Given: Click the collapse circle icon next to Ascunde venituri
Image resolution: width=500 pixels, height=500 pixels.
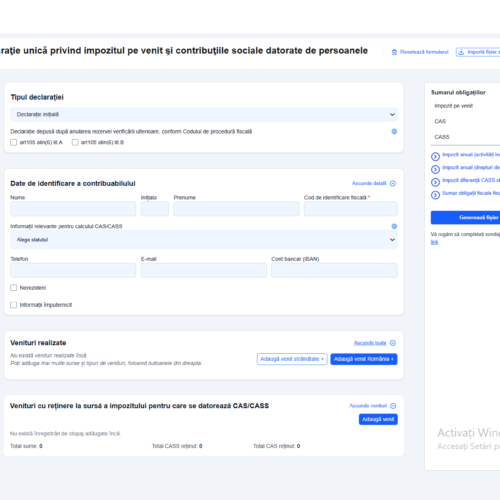Looking at the screenshot, I should point(393,406).
